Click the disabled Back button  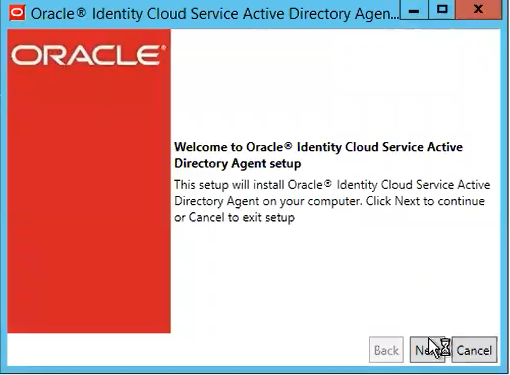(x=386, y=350)
